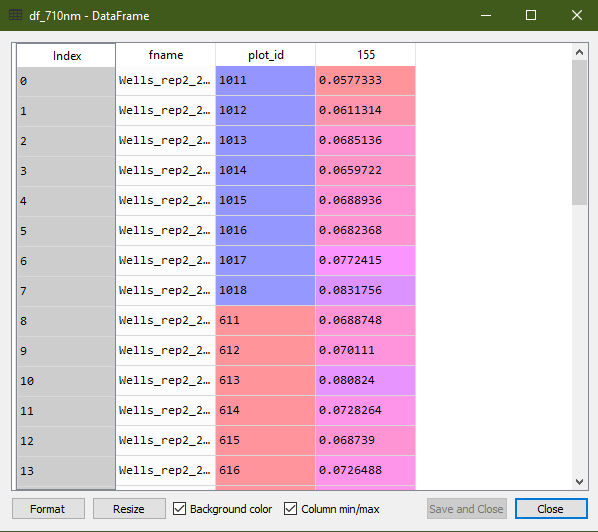The width and height of the screenshot is (598, 532).
Task: Select row index 1
Action: click(66, 111)
